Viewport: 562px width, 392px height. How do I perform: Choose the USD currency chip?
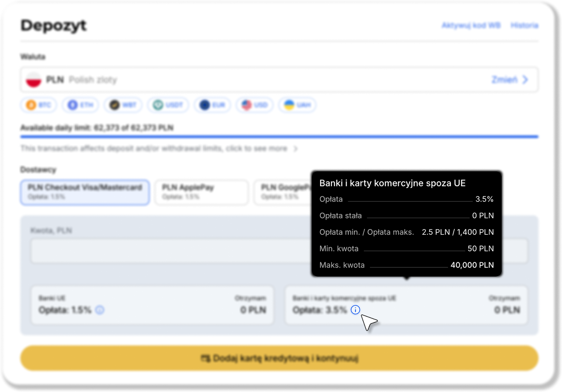pos(255,105)
